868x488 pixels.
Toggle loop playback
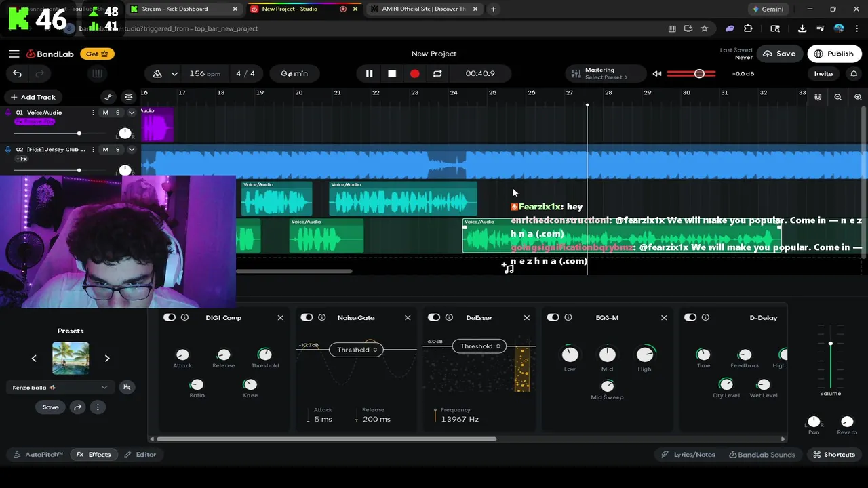437,74
